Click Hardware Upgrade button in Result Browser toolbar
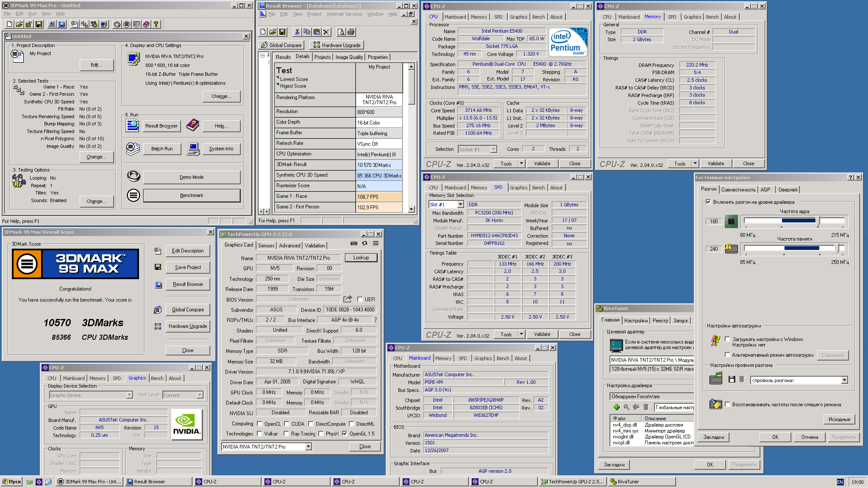The width and height of the screenshot is (868, 488). tap(337, 45)
